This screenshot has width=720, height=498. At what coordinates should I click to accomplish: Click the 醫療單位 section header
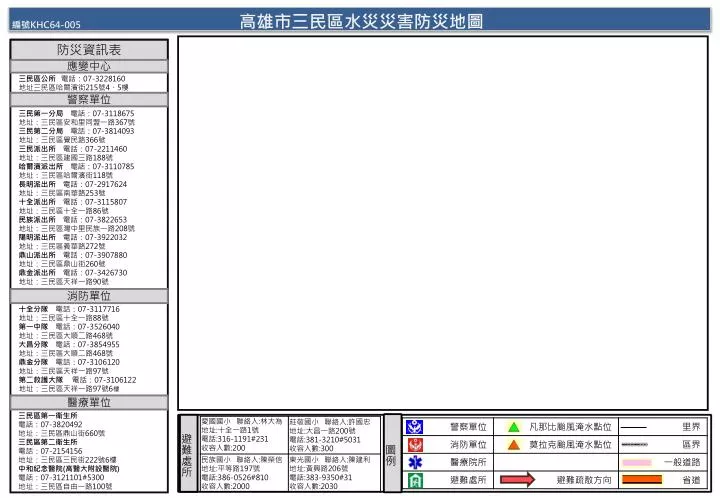coord(89,403)
